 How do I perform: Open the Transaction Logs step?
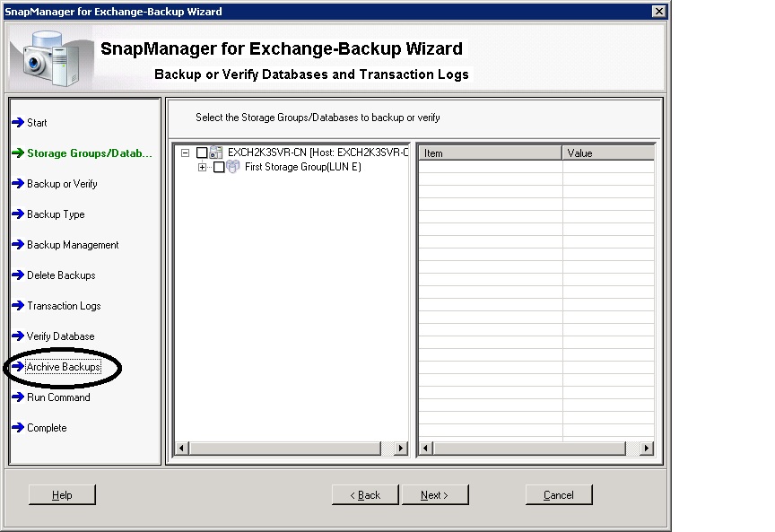[64, 306]
